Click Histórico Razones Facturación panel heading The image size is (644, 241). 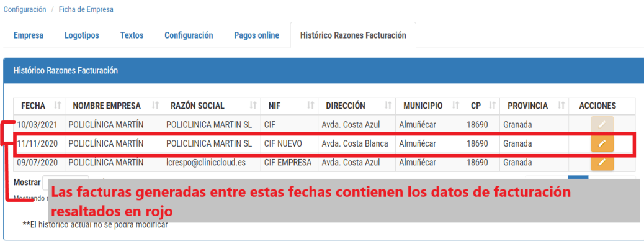coord(66,71)
